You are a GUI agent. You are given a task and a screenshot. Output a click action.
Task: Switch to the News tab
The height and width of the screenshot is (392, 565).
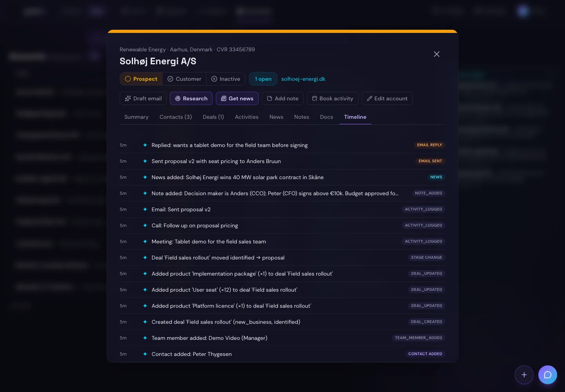point(276,117)
